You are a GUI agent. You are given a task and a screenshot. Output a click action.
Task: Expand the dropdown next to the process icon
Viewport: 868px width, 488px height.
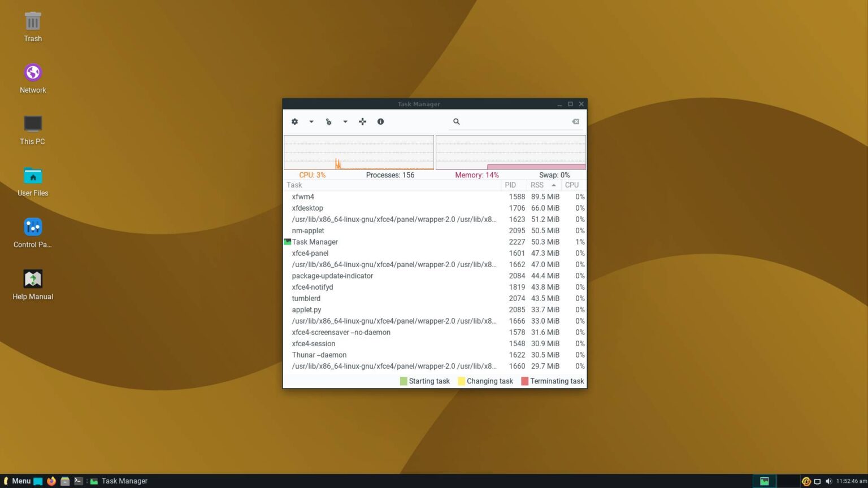pos(345,121)
